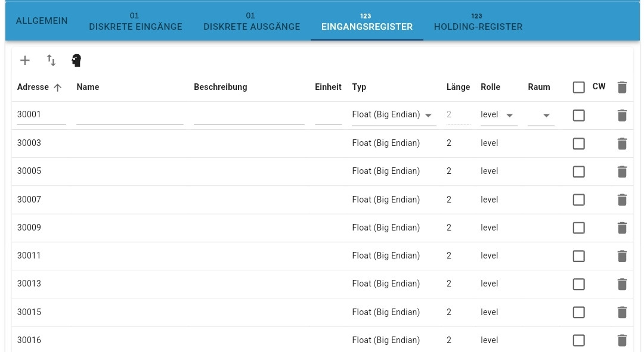
Task: Delete the register at address 30005
Action: (622, 172)
